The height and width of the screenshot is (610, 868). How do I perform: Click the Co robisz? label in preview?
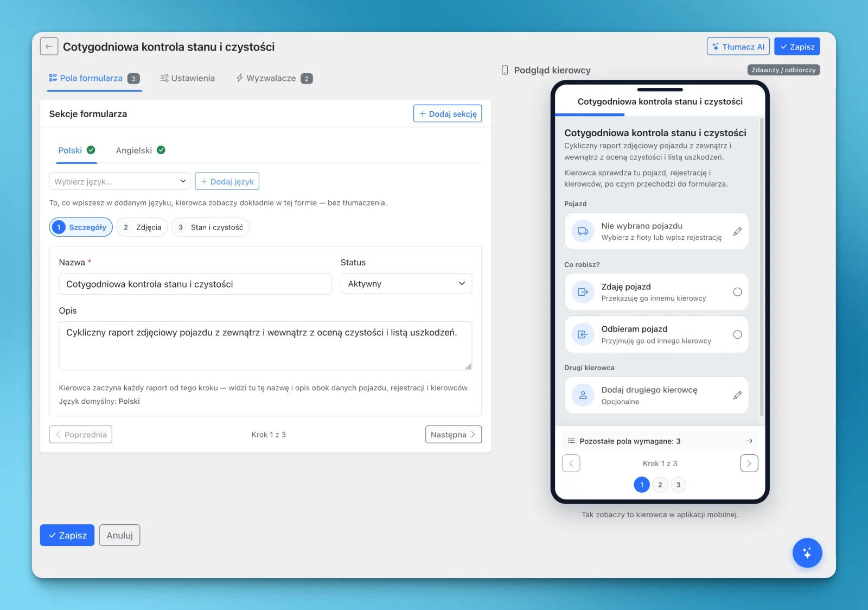tap(582, 265)
